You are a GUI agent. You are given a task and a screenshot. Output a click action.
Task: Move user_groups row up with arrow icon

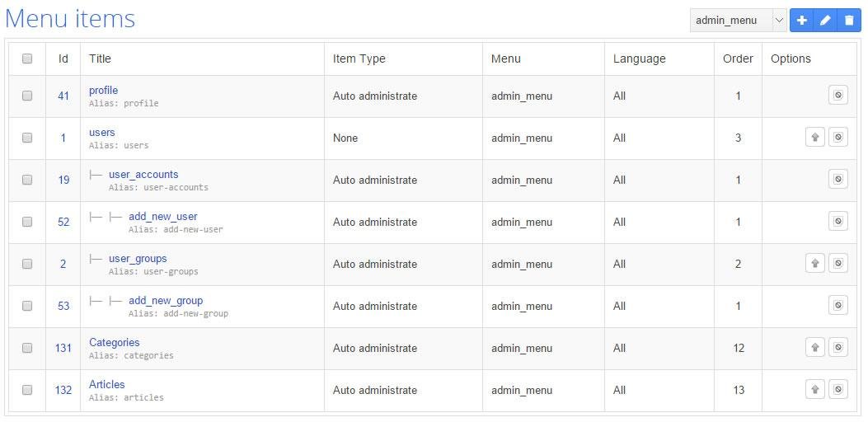(x=814, y=264)
